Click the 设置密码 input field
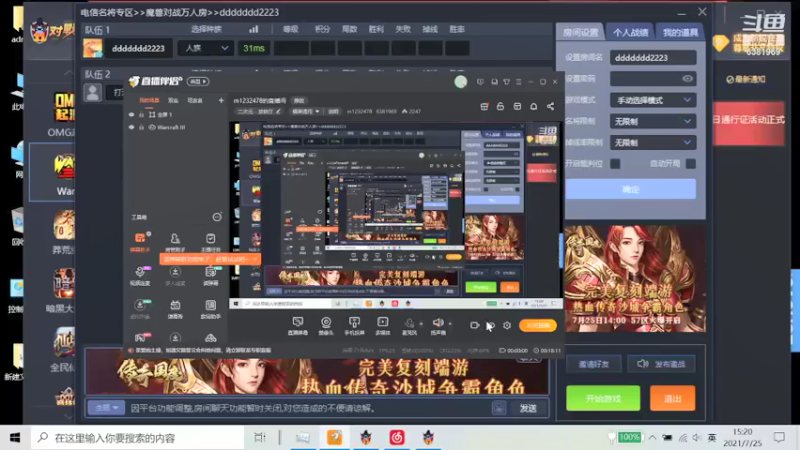Screen dimensions: 800x450 pos(653,79)
